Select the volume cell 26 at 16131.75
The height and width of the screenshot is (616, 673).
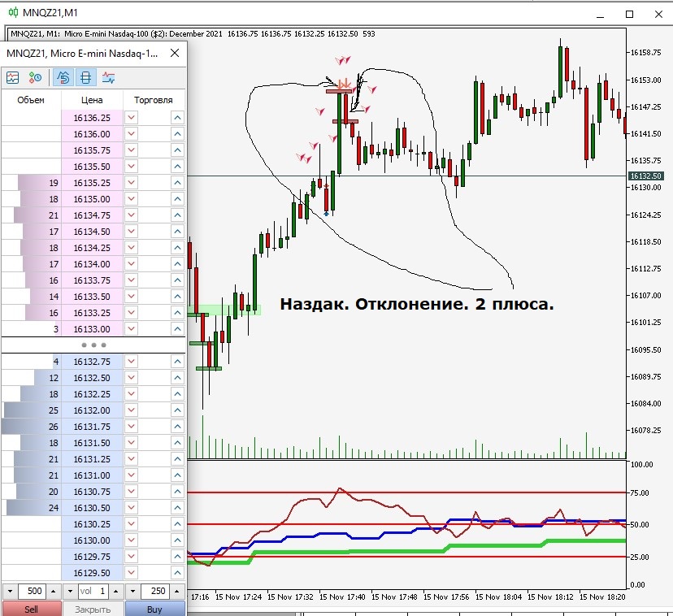click(31, 427)
